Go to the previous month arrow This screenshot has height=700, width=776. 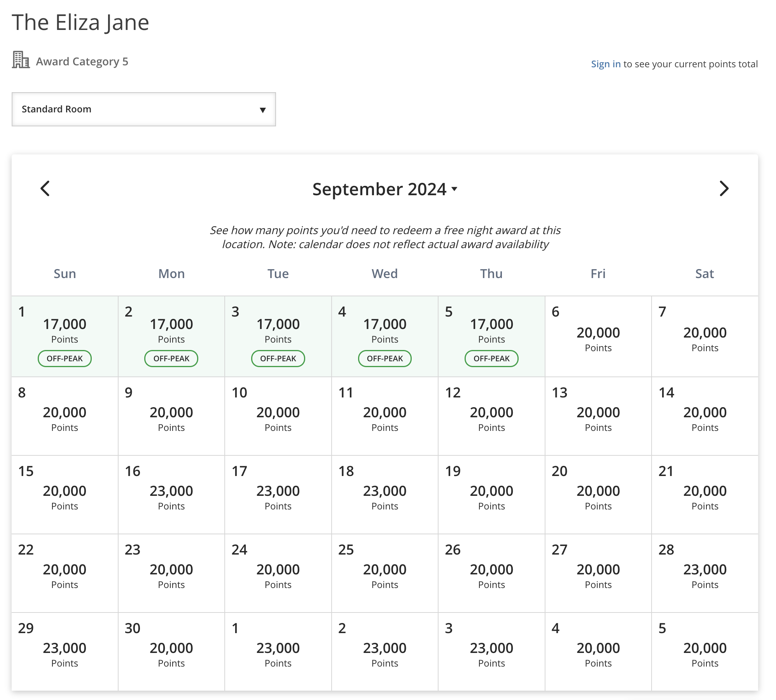[x=45, y=189]
